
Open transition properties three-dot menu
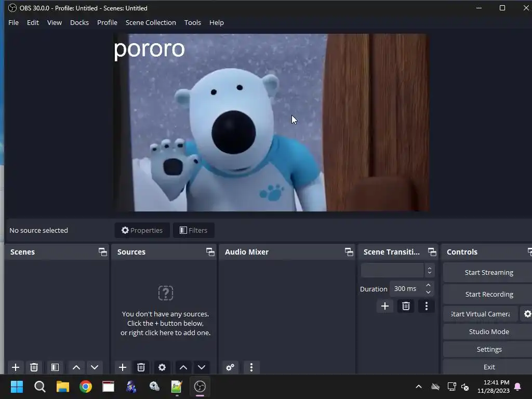(x=427, y=306)
